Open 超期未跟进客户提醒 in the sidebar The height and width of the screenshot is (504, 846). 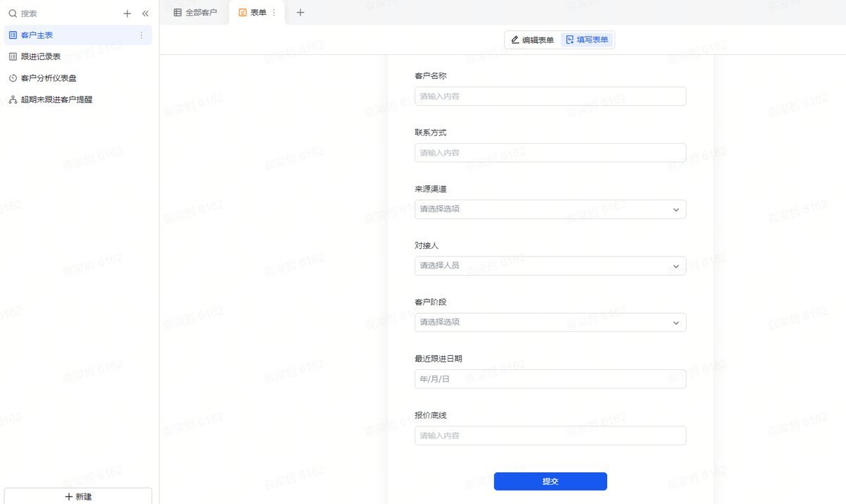point(78,99)
